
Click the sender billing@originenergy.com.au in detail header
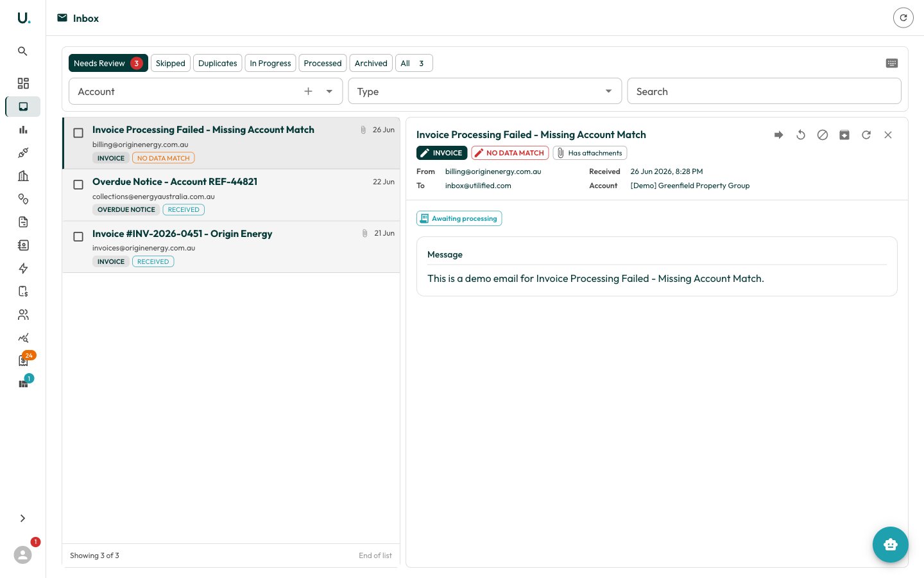click(493, 171)
